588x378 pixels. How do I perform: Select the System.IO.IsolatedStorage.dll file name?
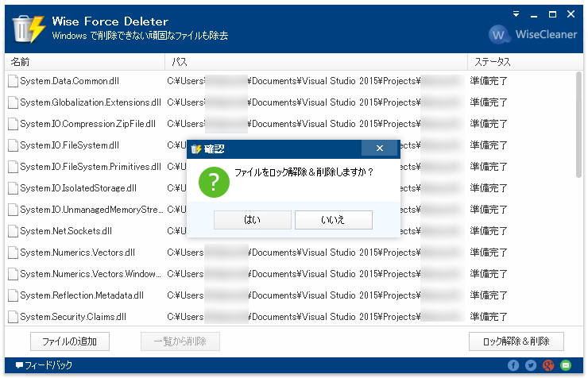pyautogui.click(x=78, y=188)
